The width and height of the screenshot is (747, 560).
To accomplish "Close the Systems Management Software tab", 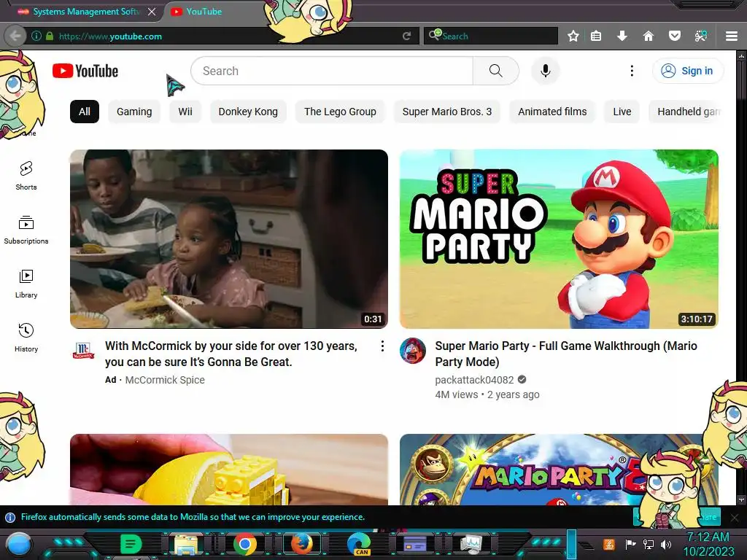I will coord(152,12).
